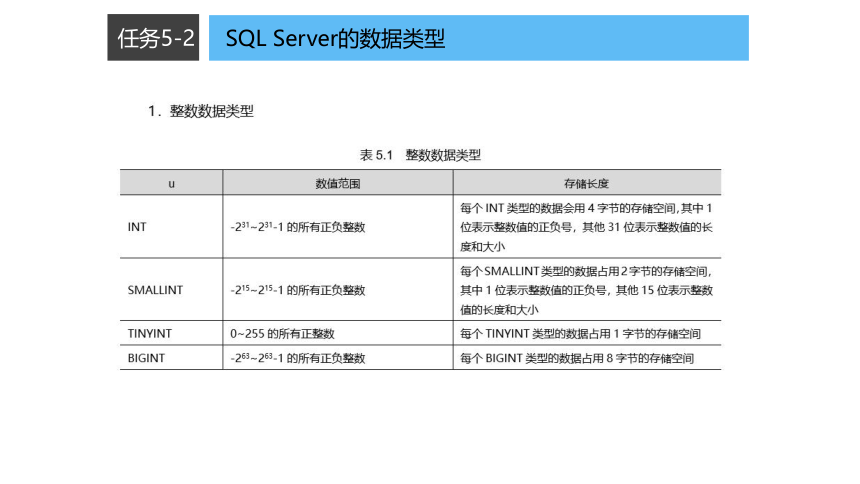
Task: Click the table caption 表 5.1 整数数据类型
Action: [x=420, y=155]
